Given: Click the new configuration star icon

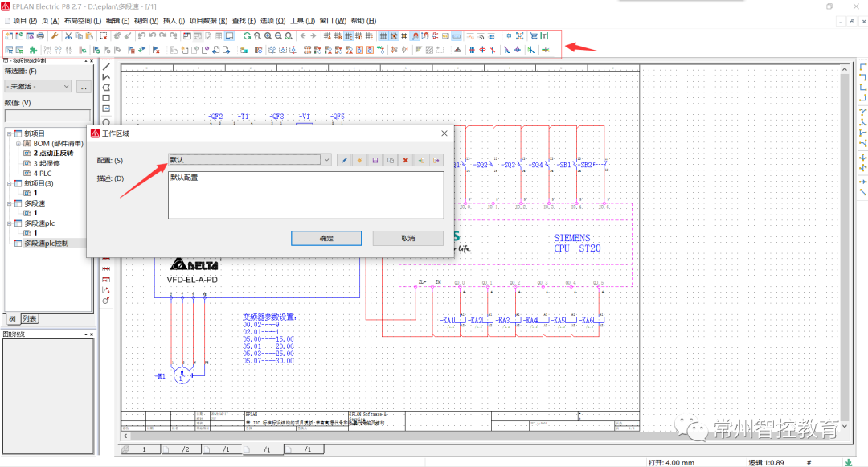Looking at the screenshot, I should [x=359, y=160].
